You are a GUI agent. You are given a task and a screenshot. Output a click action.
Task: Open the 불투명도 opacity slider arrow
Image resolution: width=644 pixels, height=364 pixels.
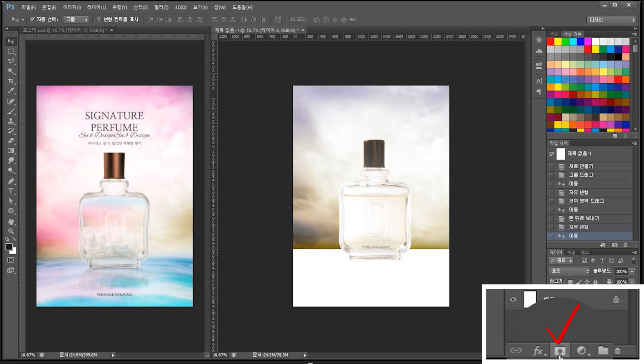[x=632, y=271]
